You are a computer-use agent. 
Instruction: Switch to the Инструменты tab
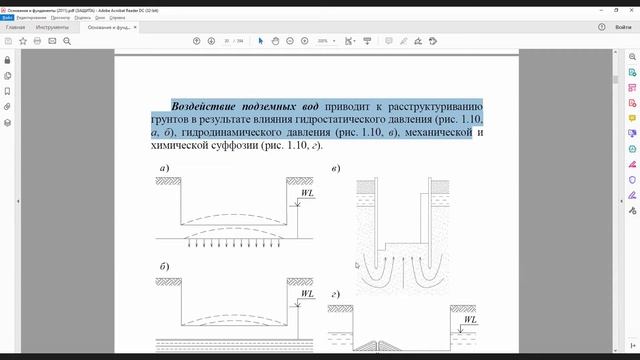point(52,27)
